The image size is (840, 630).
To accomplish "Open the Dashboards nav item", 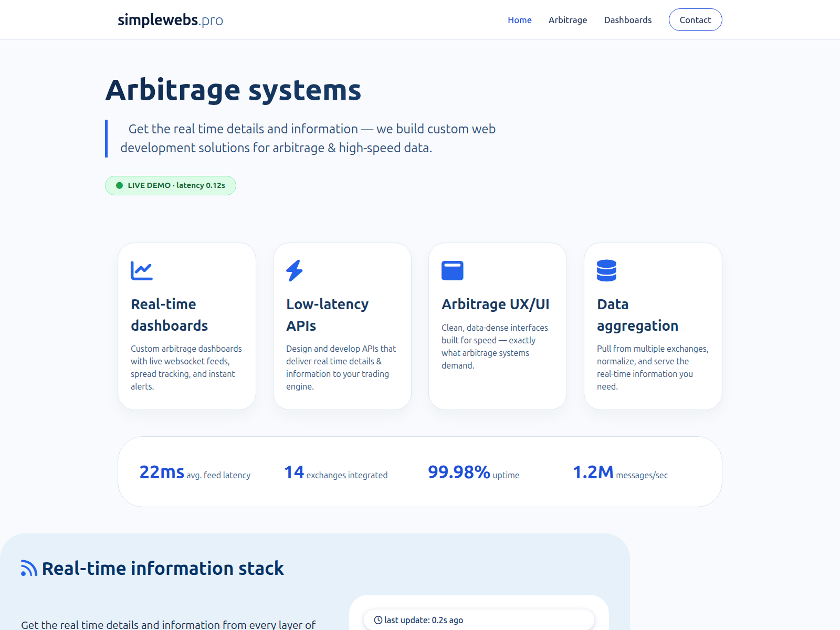I will 627,20.
